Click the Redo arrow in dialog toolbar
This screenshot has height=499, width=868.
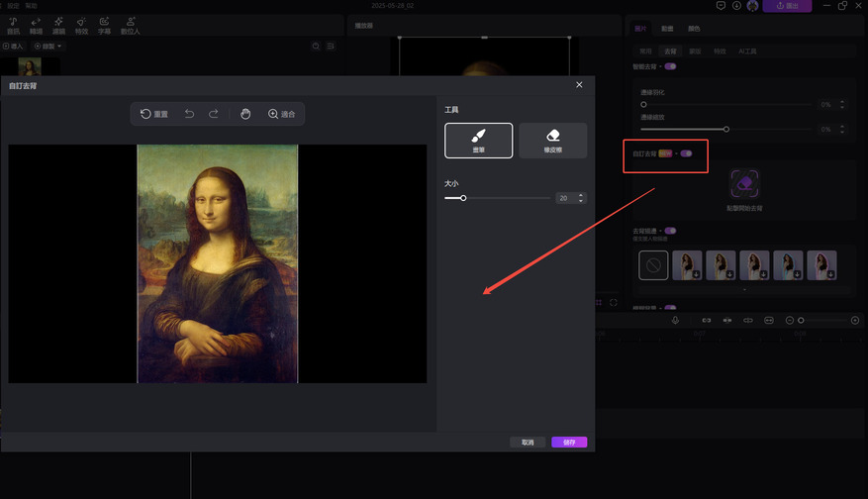pyautogui.click(x=213, y=114)
